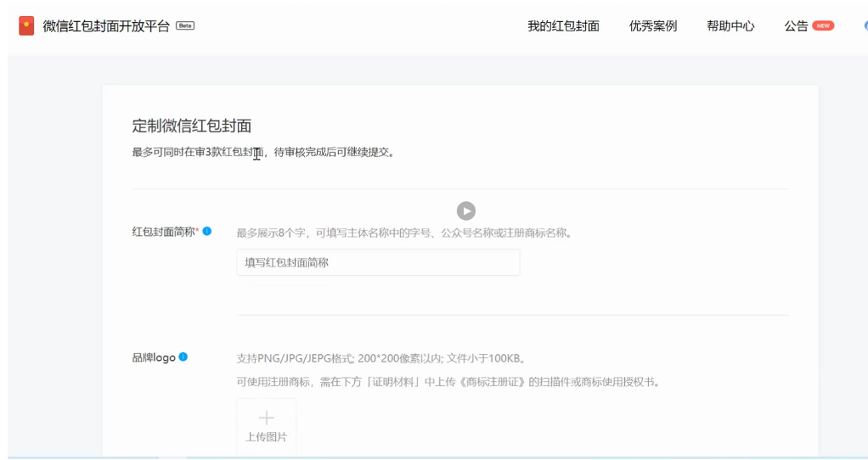Click the plus icon to upload image
Viewport: 868px width, 460px height.
pos(267,418)
